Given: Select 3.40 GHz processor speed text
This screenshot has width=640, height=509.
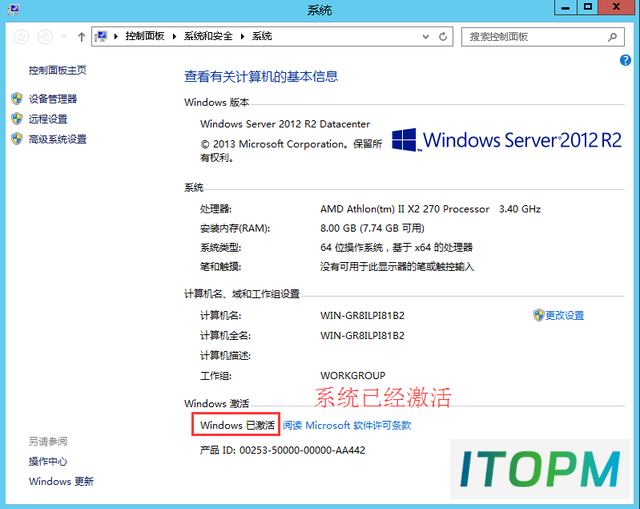Looking at the screenshot, I should pyautogui.click(x=520, y=209).
